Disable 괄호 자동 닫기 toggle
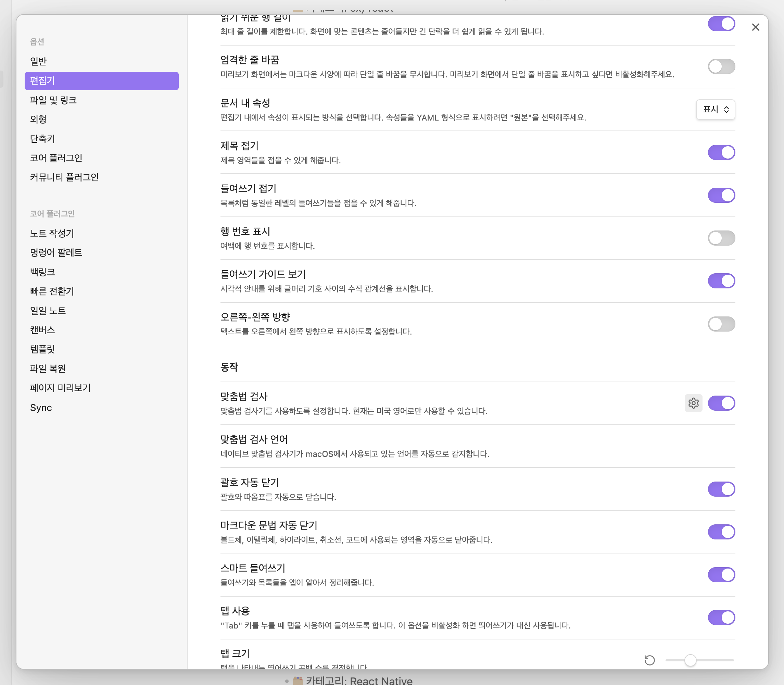Image resolution: width=784 pixels, height=685 pixels. tap(721, 489)
